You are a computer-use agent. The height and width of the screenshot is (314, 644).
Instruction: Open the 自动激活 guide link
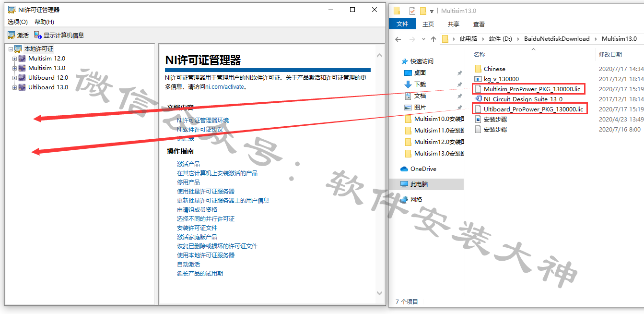188,265
